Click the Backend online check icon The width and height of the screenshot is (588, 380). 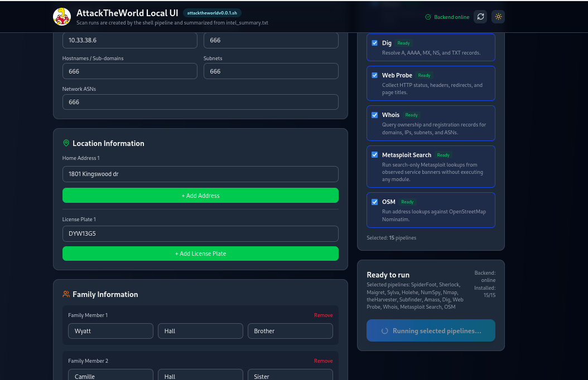428,17
